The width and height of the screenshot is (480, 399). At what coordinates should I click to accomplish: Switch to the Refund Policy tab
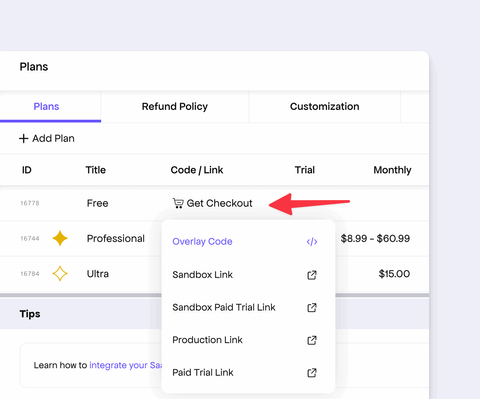[x=175, y=107]
